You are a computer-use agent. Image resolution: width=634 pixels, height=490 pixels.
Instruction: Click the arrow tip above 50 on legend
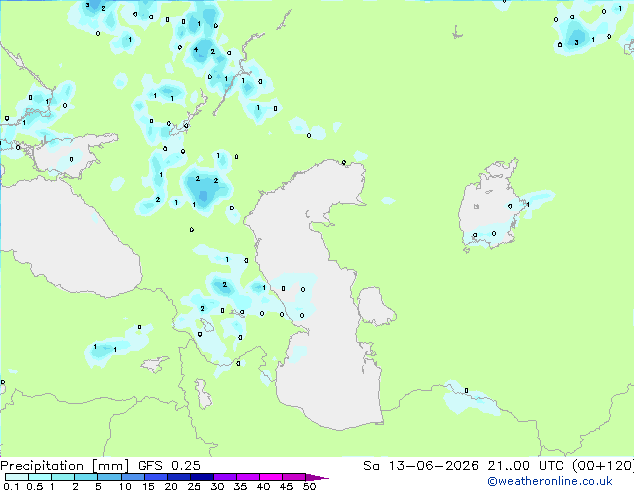(317, 477)
